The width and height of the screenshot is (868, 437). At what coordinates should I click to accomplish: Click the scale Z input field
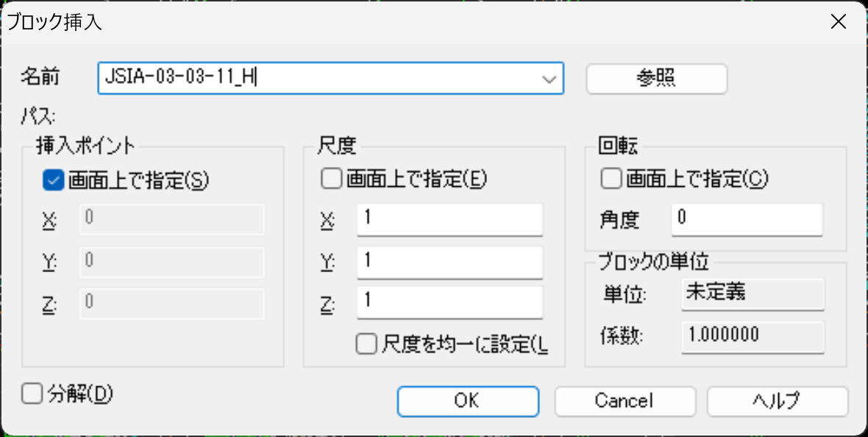pos(449,302)
